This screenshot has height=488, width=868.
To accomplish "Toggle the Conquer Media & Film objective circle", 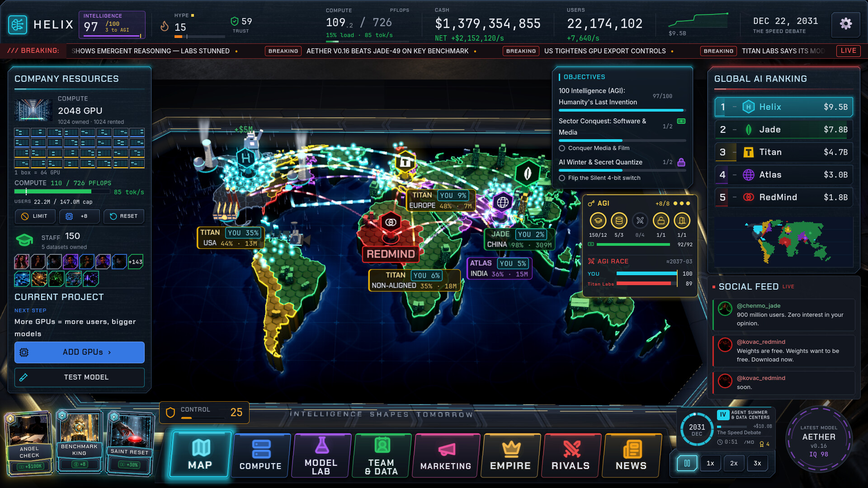I will pos(562,148).
